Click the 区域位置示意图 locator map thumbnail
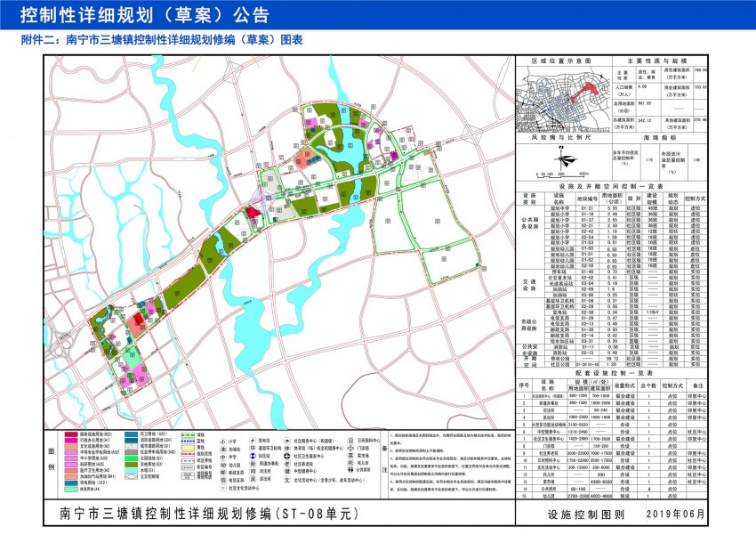 coord(563,100)
